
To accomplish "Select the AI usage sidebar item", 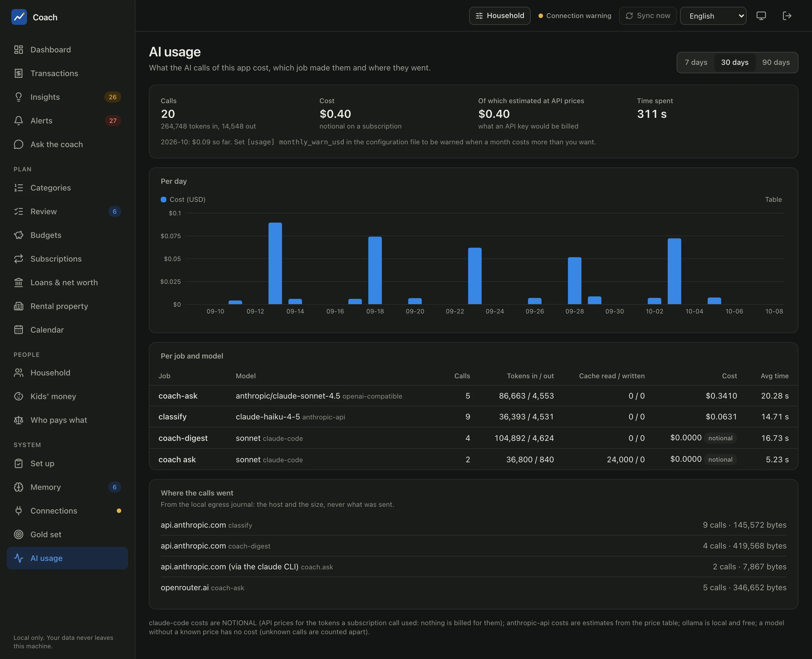I will click(67, 558).
